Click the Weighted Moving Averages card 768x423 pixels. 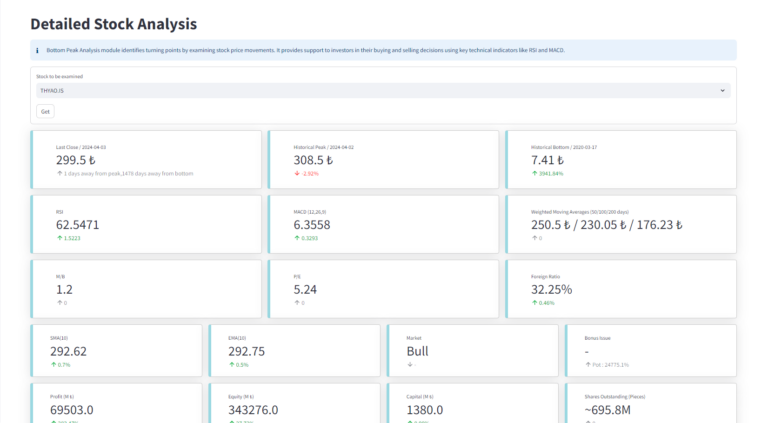(x=622, y=224)
